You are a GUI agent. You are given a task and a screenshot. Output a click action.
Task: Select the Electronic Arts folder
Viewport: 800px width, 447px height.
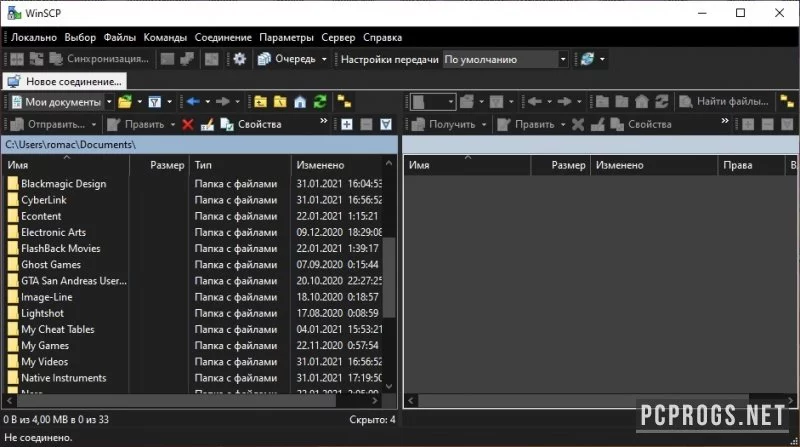(x=54, y=232)
